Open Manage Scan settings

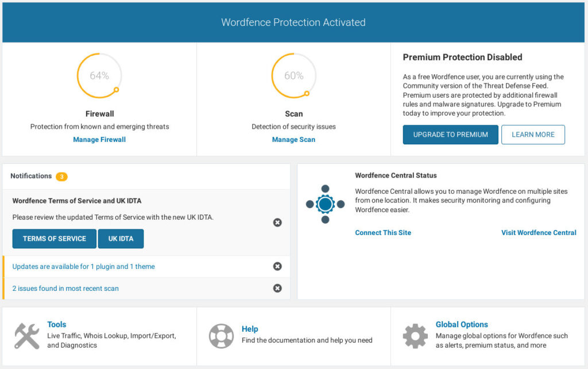(293, 139)
